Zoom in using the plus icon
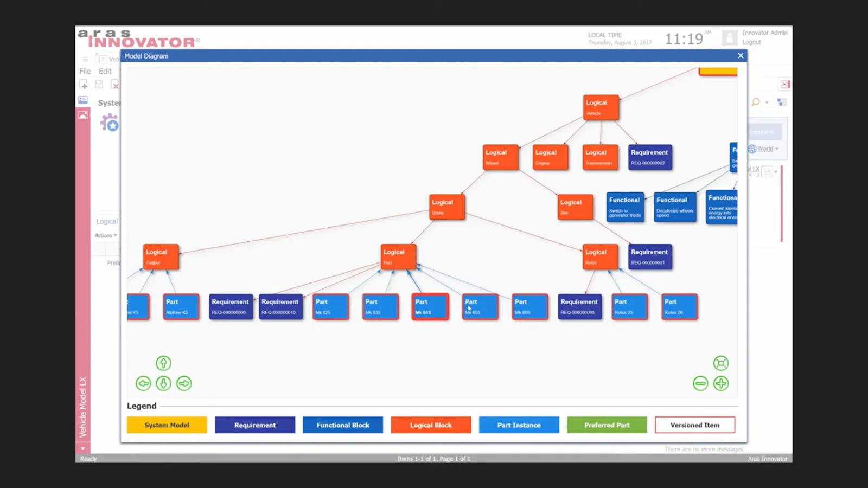868x488 pixels. click(x=720, y=383)
